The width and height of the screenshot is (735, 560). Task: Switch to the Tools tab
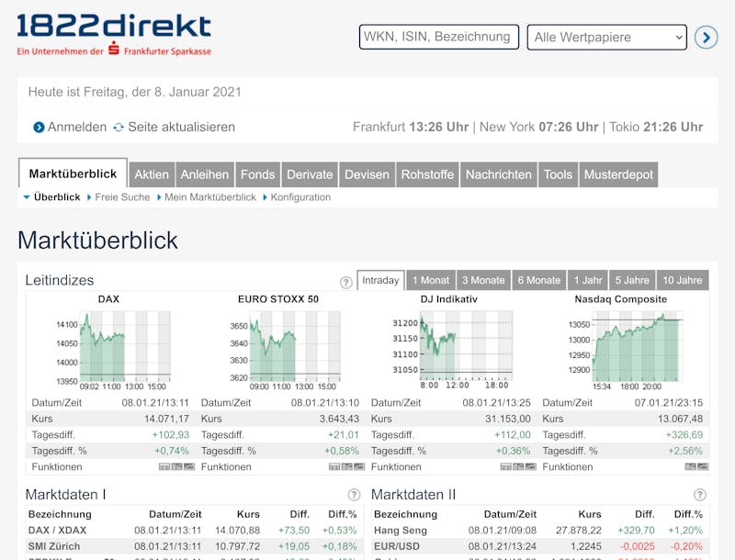tap(558, 174)
